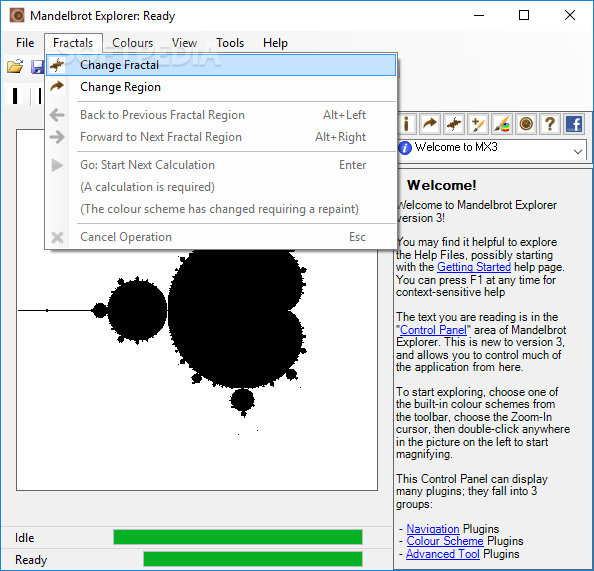Minimize the Mandelbrot Explorer window
The height and width of the screenshot is (571, 594).
coord(479,16)
